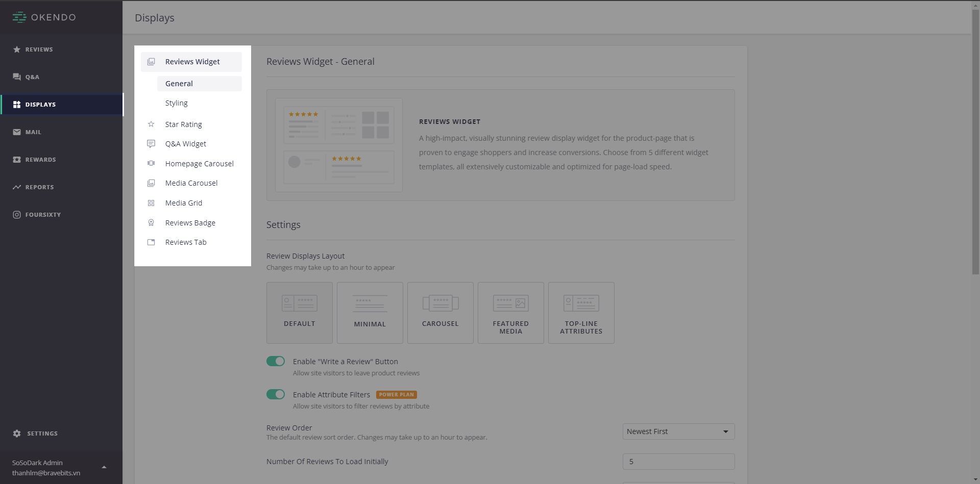The image size is (980, 484).
Task: Open the Foursixty section
Action: point(61,215)
